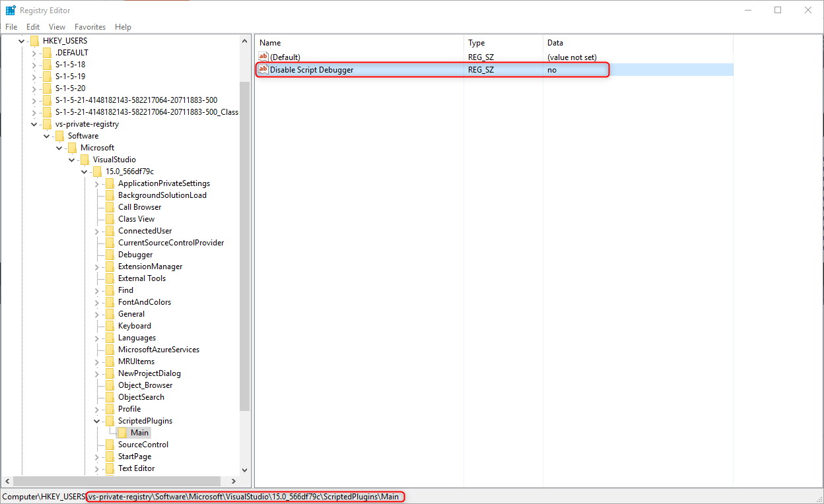
Task: Open the Favorites menu
Action: 90,27
